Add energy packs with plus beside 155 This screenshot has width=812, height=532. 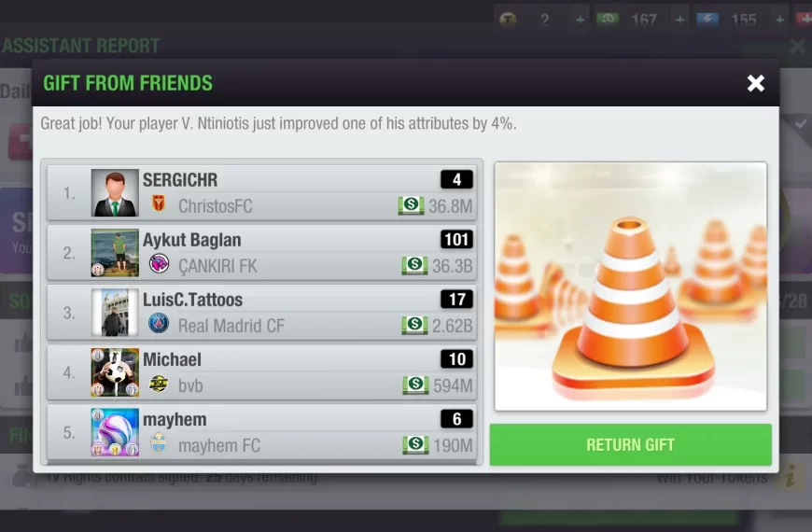[x=779, y=20]
